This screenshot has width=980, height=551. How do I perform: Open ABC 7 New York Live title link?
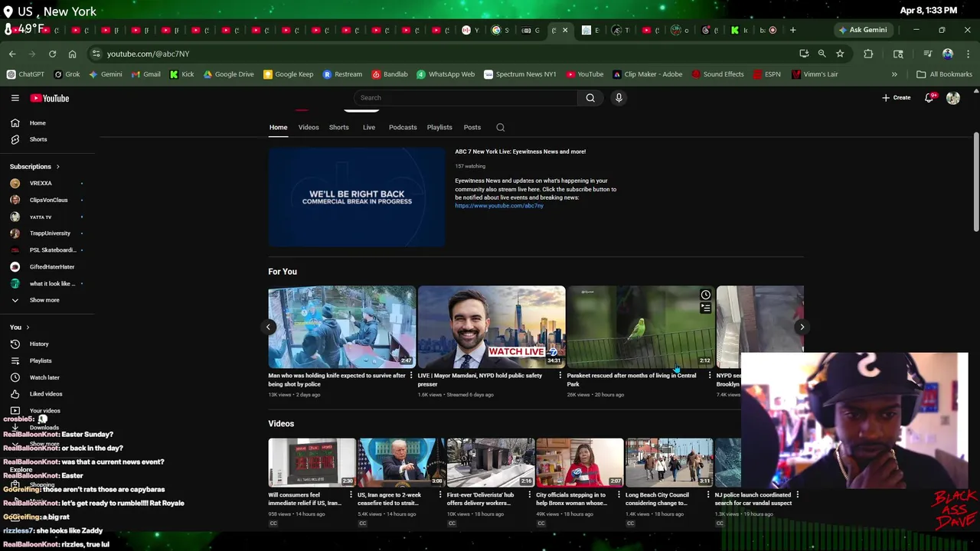click(521, 152)
